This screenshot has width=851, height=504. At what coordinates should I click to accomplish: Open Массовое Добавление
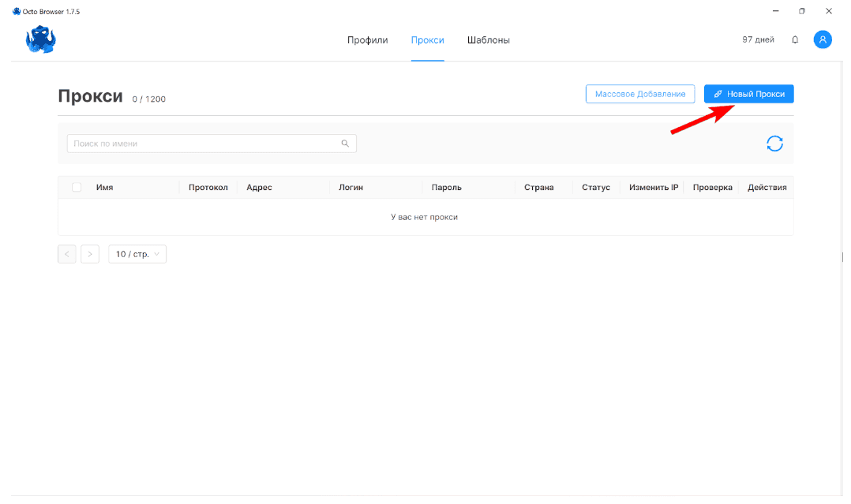[x=639, y=93]
